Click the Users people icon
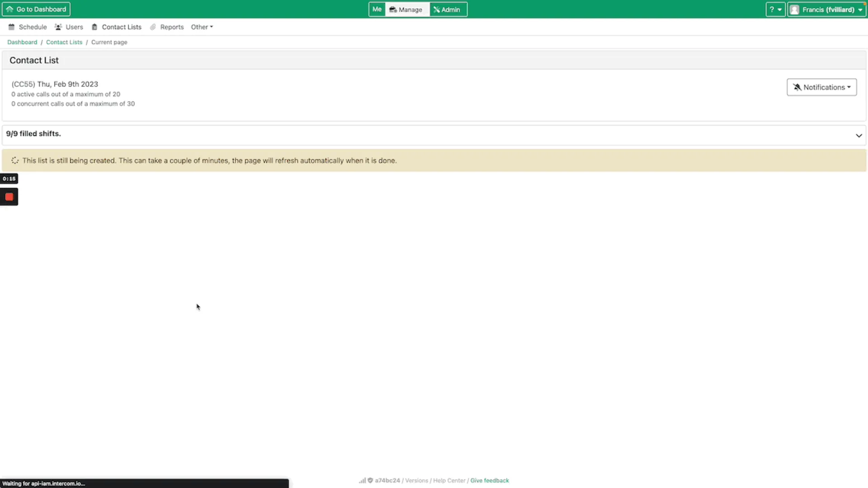Screen dimensions: 868x488 pyautogui.click(x=58, y=27)
